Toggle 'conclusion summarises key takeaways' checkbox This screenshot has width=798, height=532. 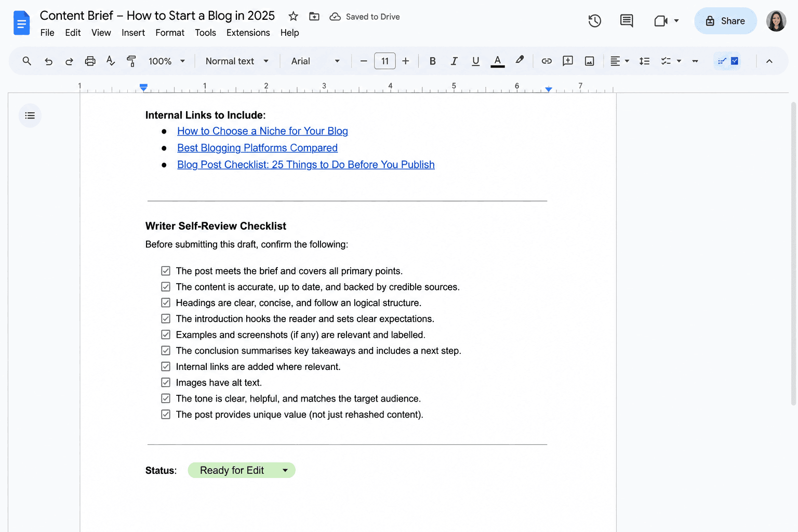[166, 351]
